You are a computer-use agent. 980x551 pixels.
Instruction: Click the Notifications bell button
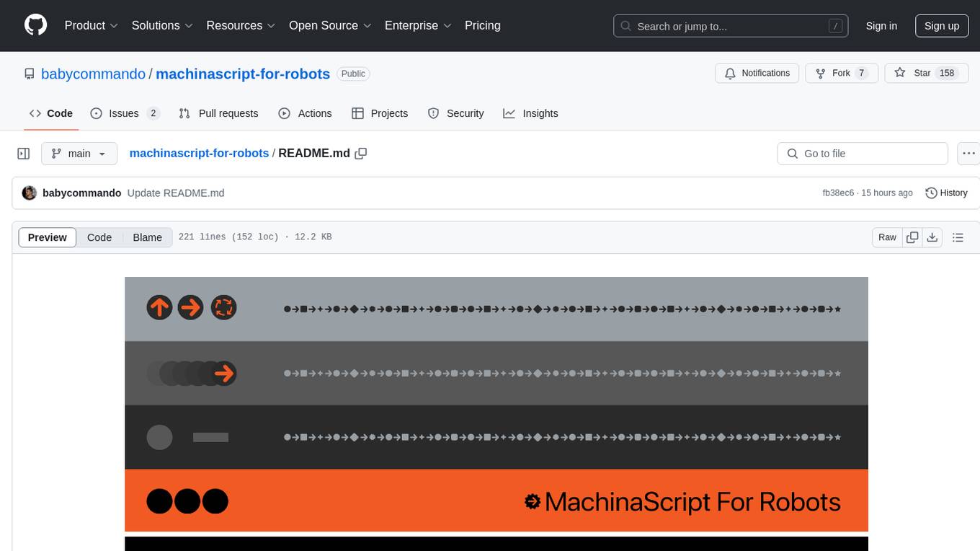point(757,73)
